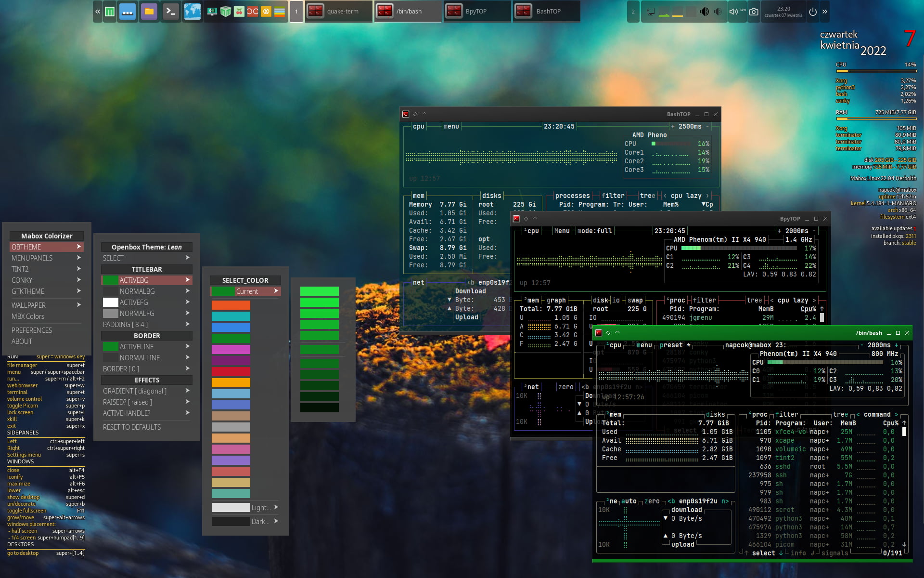Screen dimensions: 924x578
Task: Open the green Mabox cube icon
Action: coord(225,11)
